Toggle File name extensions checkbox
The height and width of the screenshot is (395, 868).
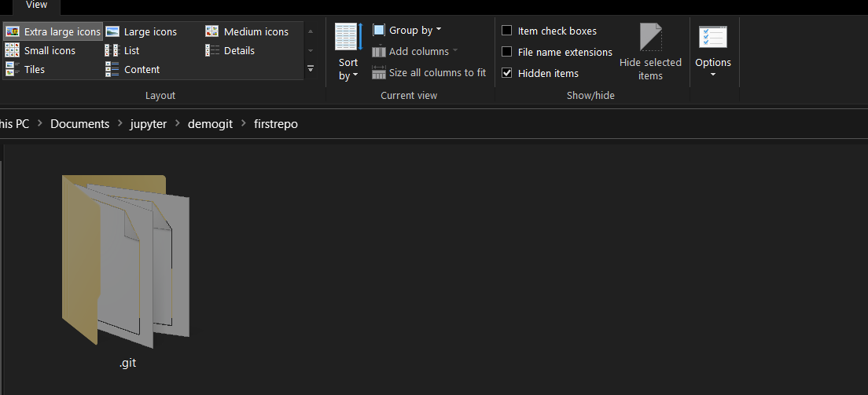click(507, 52)
